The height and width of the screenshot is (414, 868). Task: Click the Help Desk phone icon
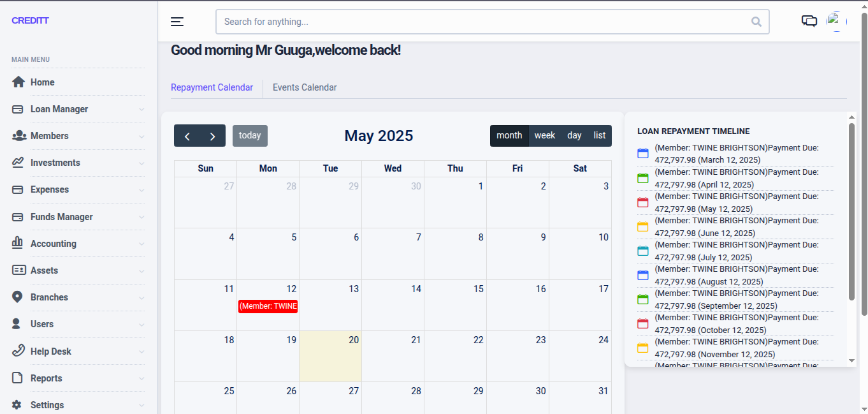click(17, 351)
